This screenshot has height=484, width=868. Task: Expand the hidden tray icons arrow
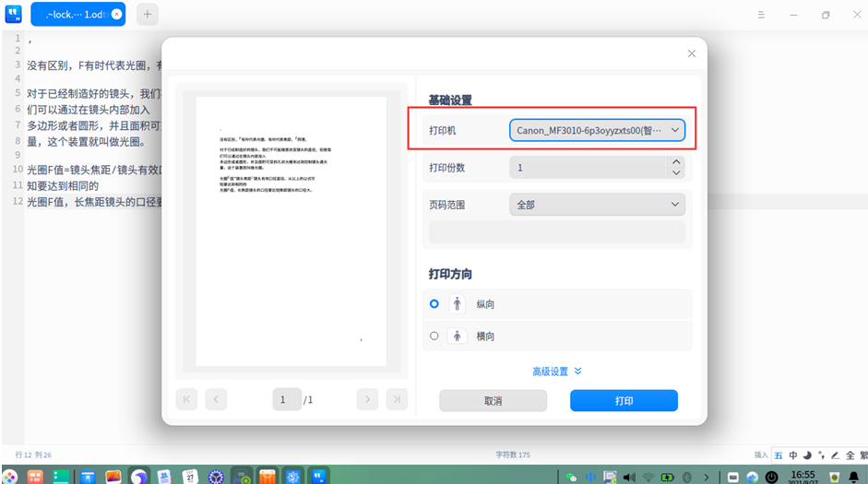pos(707,477)
